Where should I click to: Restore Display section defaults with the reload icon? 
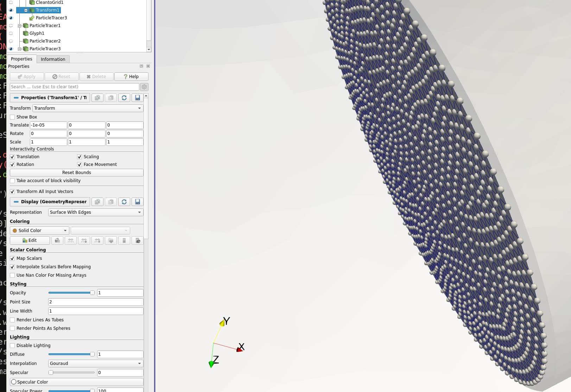(x=124, y=202)
